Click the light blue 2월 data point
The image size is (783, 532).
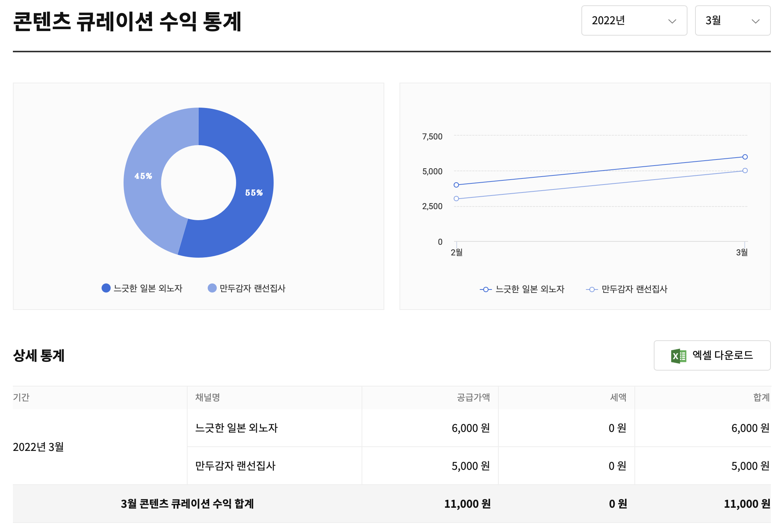456,199
